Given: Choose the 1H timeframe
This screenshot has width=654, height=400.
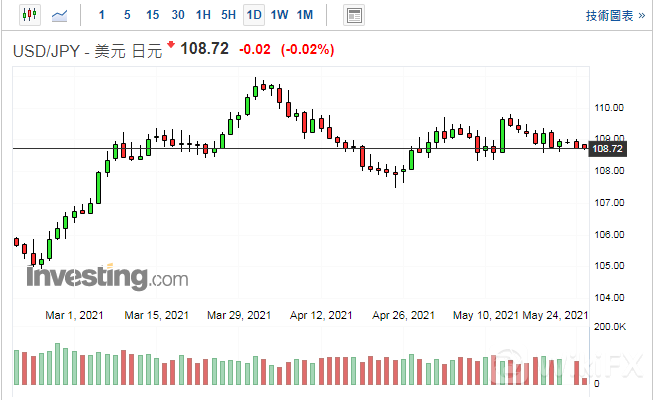Looking at the screenshot, I should coord(203,15).
